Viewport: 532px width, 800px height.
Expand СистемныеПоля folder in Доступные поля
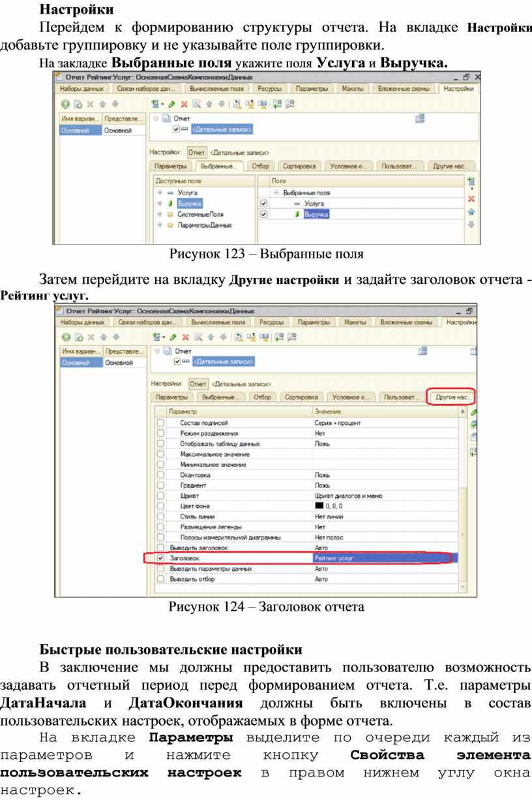click(160, 214)
